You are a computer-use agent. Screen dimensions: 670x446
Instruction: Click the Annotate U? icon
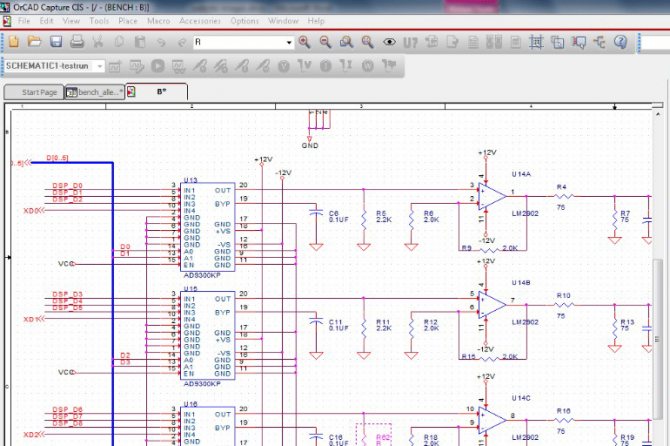pyautogui.click(x=410, y=42)
